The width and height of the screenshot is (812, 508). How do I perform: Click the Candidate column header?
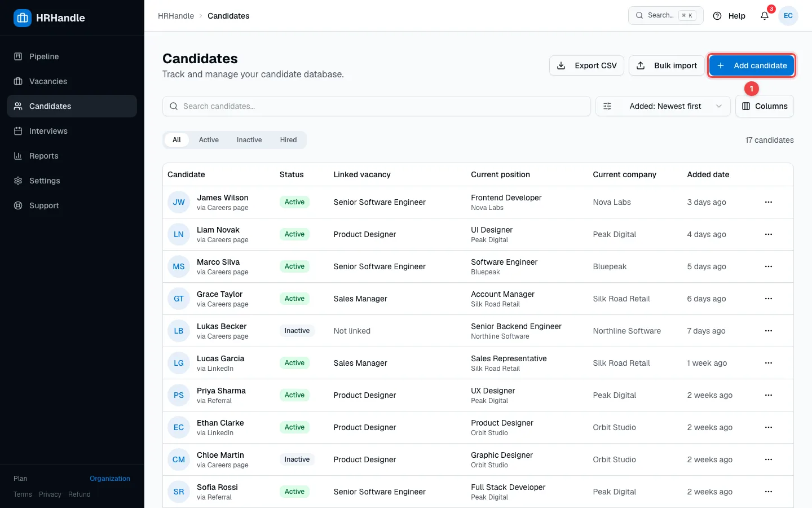[x=186, y=174]
